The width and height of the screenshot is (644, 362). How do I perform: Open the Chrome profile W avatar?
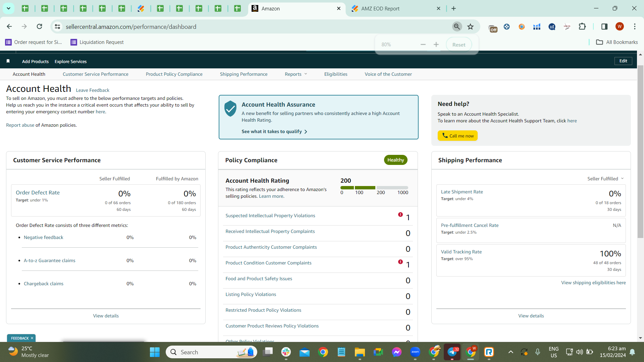click(x=620, y=26)
